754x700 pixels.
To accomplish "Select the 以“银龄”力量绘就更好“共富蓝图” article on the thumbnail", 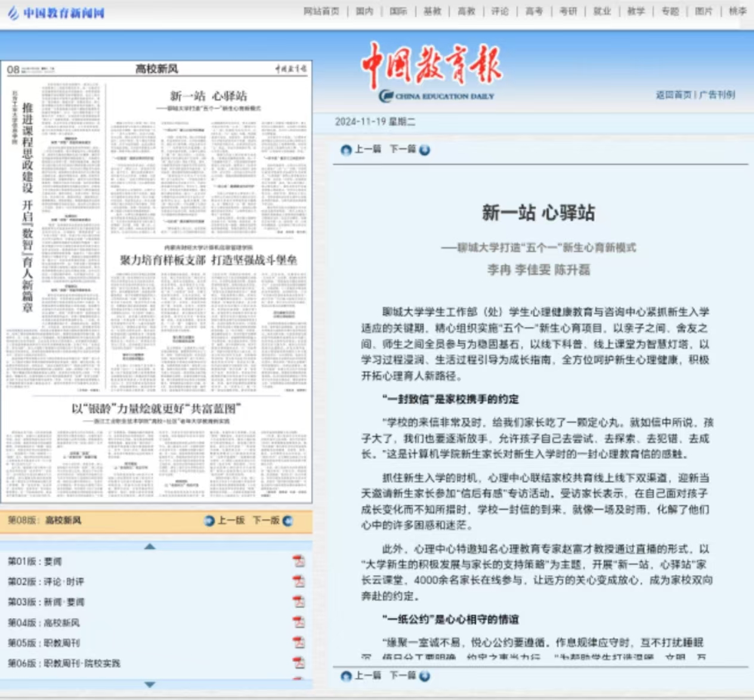I will tap(156, 409).
